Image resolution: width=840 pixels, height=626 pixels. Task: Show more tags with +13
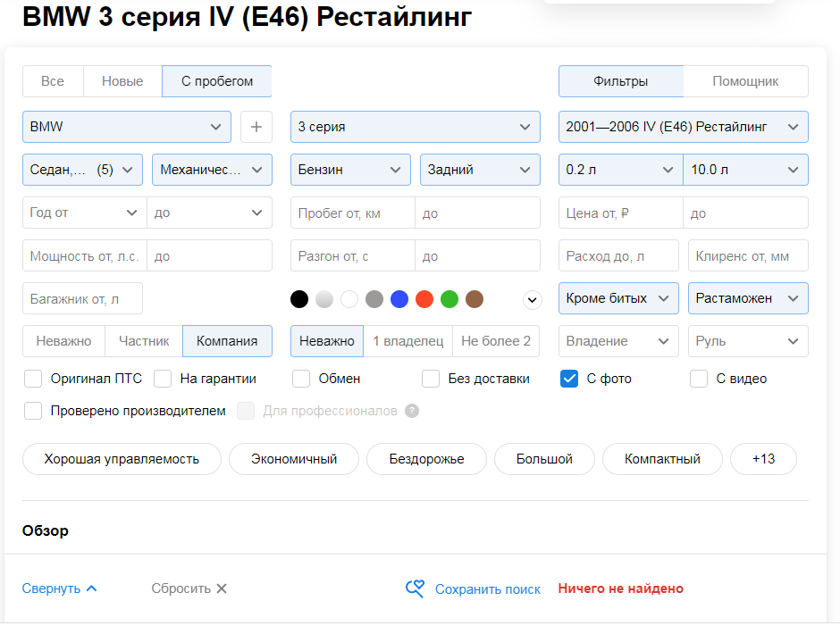tap(763, 459)
